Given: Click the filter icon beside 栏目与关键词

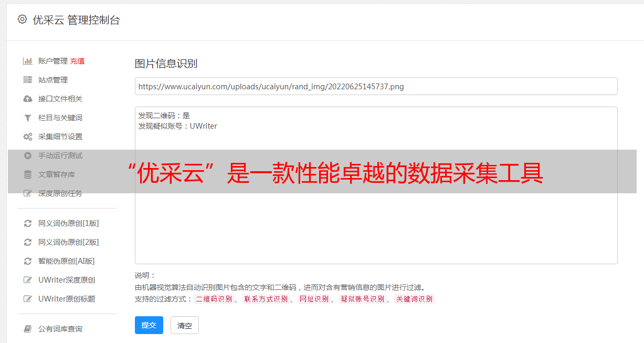Looking at the screenshot, I should tap(28, 118).
